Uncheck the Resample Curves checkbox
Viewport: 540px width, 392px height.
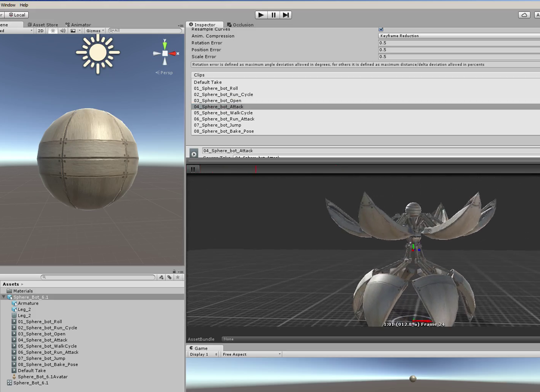pyautogui.click(x=381, y=29)
